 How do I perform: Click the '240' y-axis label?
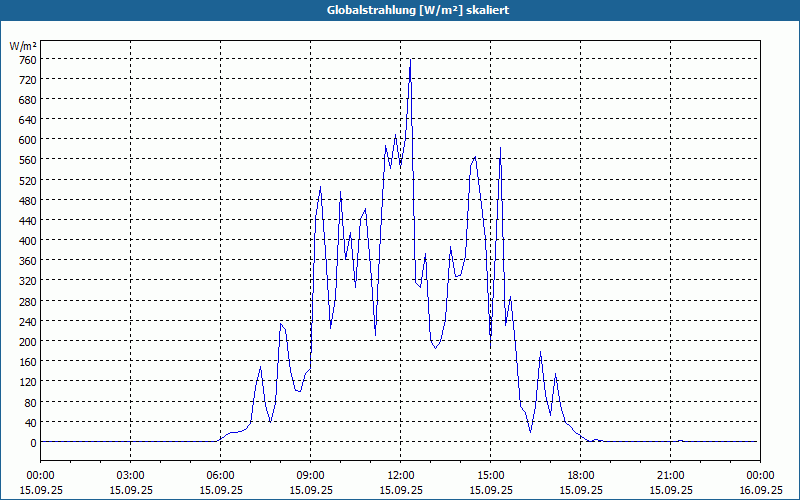(28, 322)
